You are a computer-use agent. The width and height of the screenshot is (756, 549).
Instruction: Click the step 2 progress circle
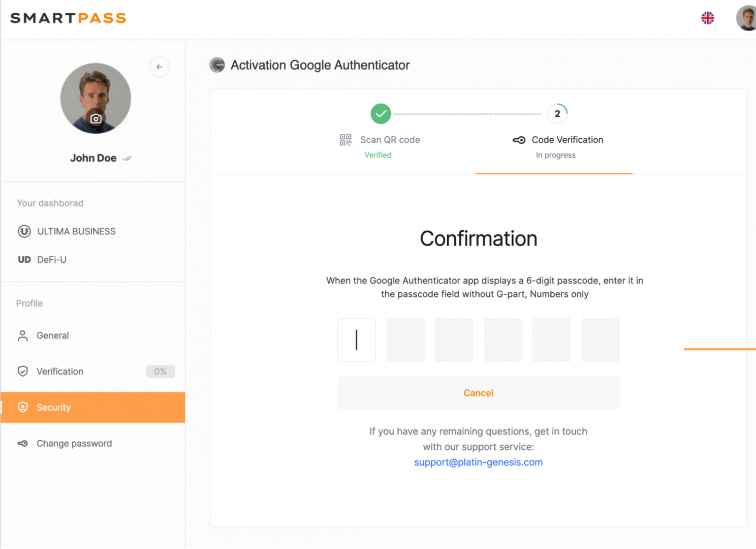click(557, 114)
